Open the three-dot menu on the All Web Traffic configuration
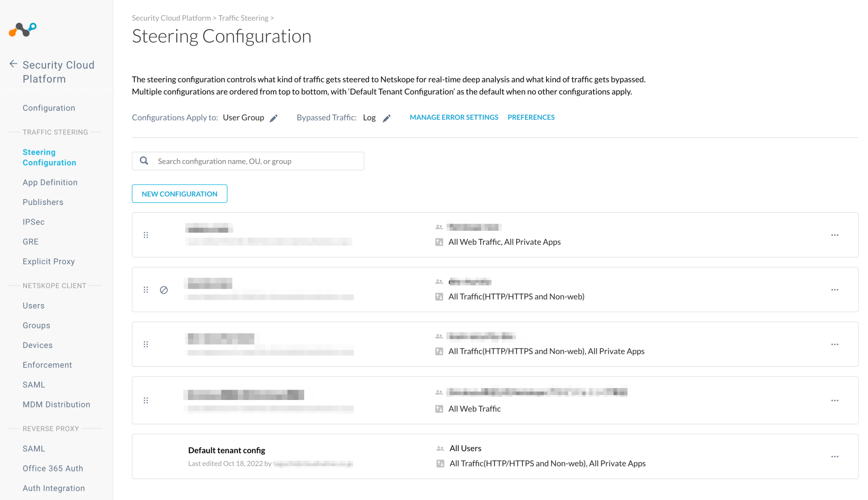The height and width of the screenshot is (500, 868). 835,400
